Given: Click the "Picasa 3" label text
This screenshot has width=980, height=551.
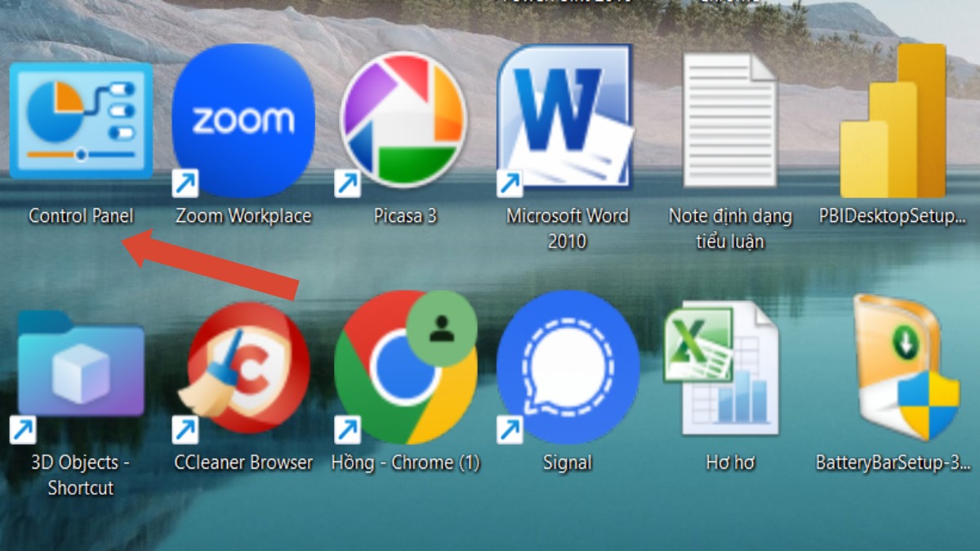Looking at the screenshot, I should (x=405, y=216).
